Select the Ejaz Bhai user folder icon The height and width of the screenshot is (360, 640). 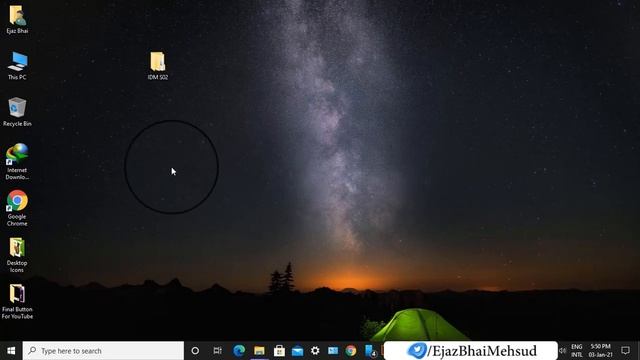(17, 19)
